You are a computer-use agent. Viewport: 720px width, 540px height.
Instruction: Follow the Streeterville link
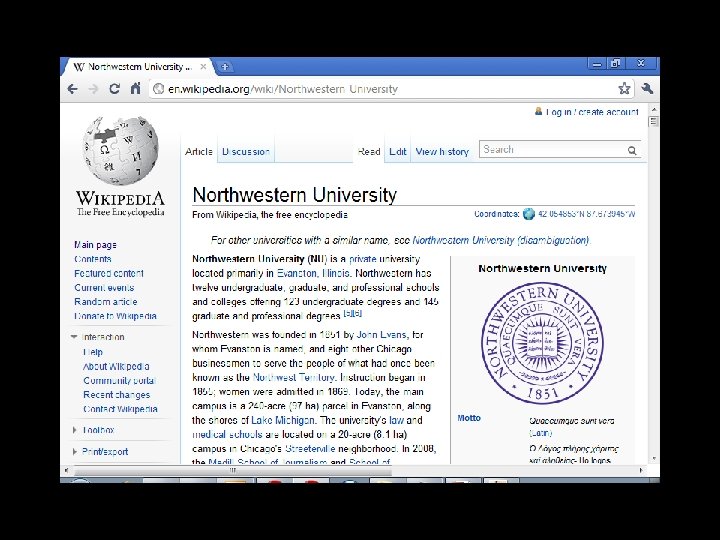click(x=310, y=449)
